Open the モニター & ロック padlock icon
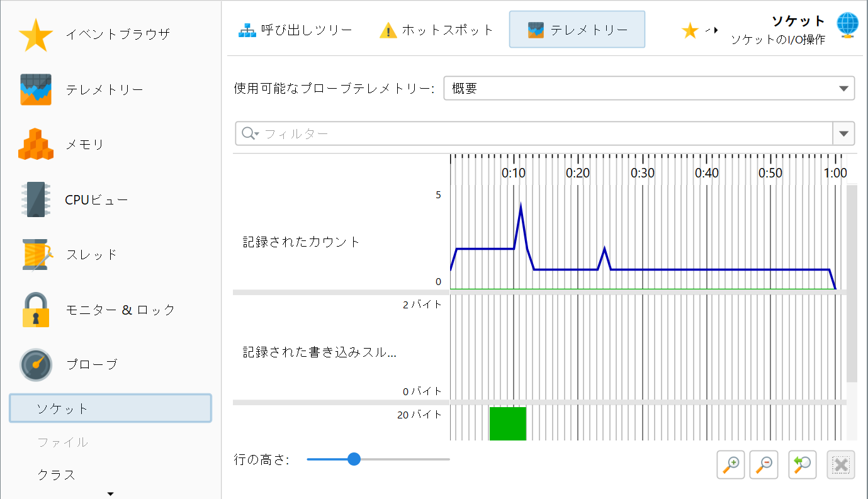868x499 pixels. [36, 310]
